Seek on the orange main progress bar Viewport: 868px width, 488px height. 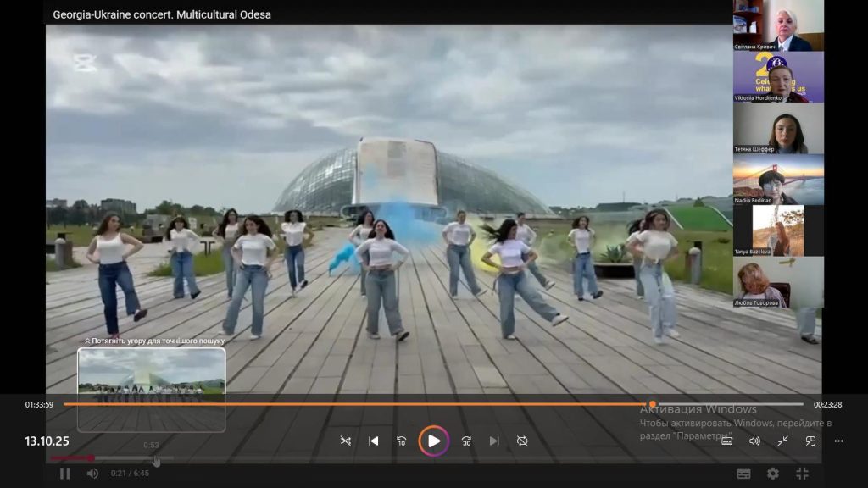(424, 404)
